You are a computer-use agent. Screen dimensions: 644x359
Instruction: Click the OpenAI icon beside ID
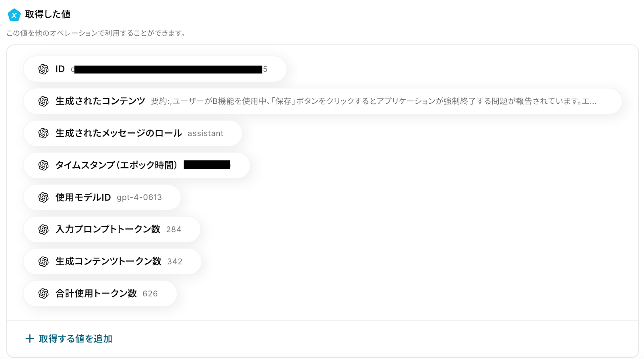[43, 69]
